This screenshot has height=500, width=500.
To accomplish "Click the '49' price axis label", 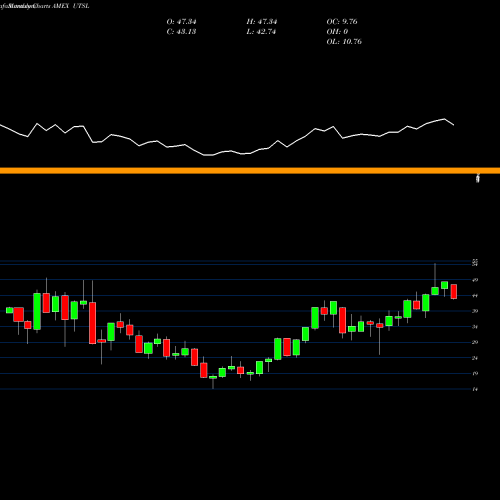I will pyautogui.click(x=475, y=280).
